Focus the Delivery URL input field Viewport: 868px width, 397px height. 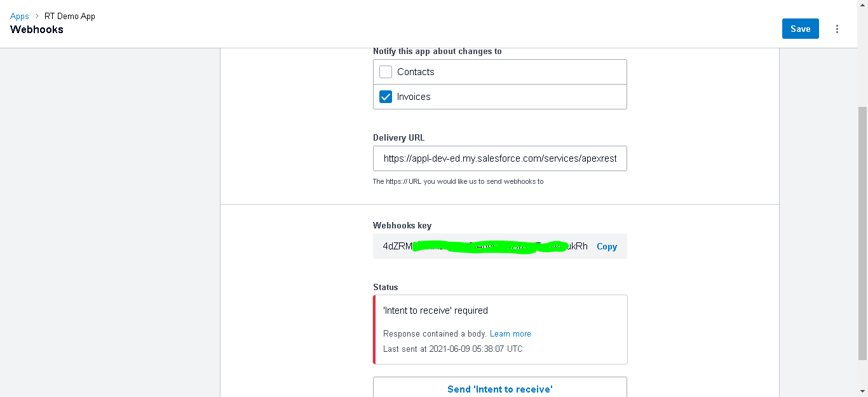[x=499, y=158]
